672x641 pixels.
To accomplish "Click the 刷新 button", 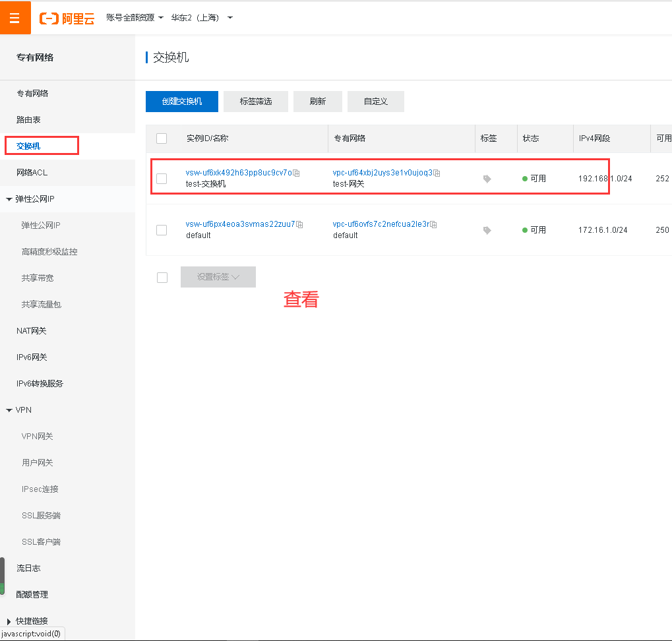I will [318, 101].
